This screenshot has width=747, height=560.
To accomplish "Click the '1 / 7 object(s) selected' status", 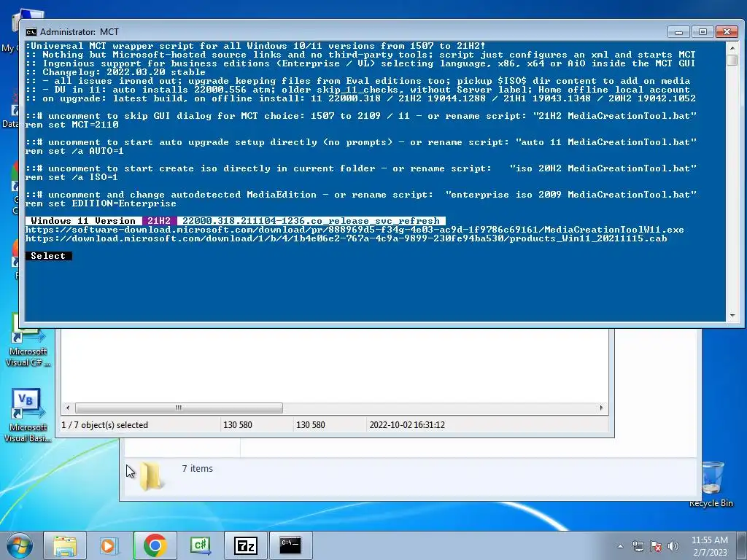I will [105, 425].
